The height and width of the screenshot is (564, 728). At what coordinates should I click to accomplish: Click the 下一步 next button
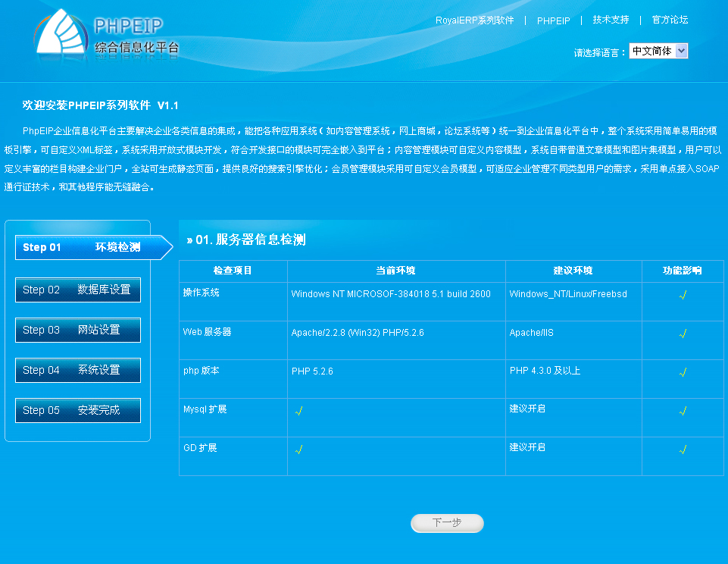coord(447,523)
